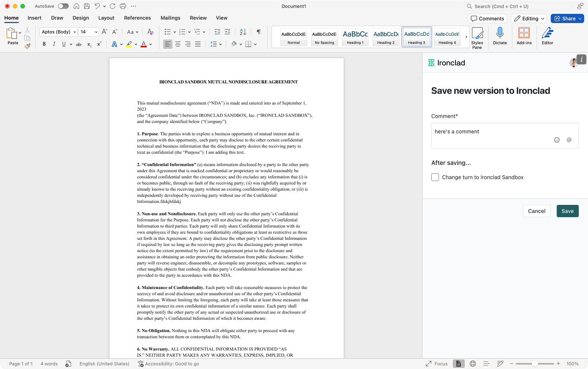Clear all formatting
The image size is (588, 369).
click(x=150, y=32)
